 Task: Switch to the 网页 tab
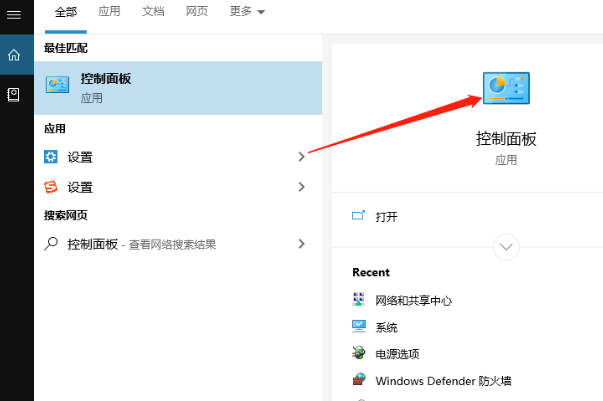pyautogui.click(x=197, y=11)
